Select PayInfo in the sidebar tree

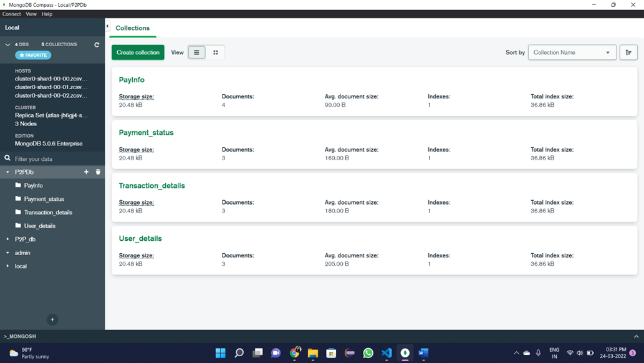click(33, 185)
